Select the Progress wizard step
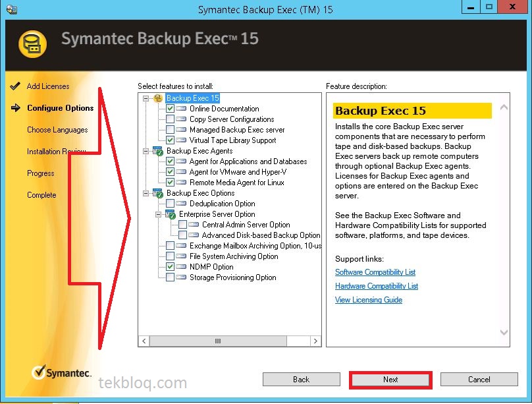Image resolution: width=532 pixels, height=404 pixels. point(40,173)
